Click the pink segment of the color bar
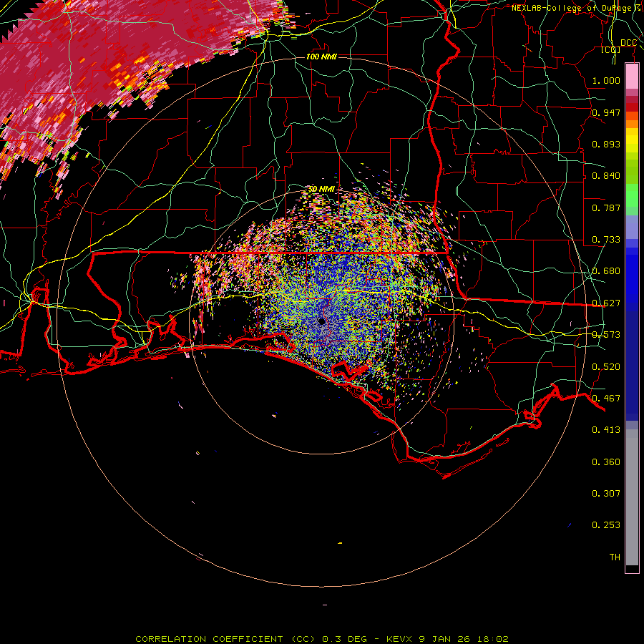The height and width of the screenshot is (644, 644). [x=632, y=77]
